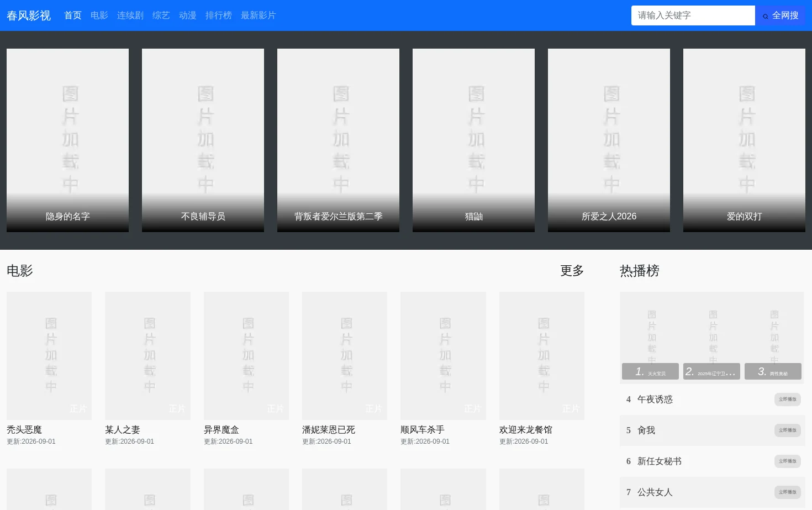Click the 热播榜 section heading
Viewport: 812px width, 510px height.
tap(640, 271)
